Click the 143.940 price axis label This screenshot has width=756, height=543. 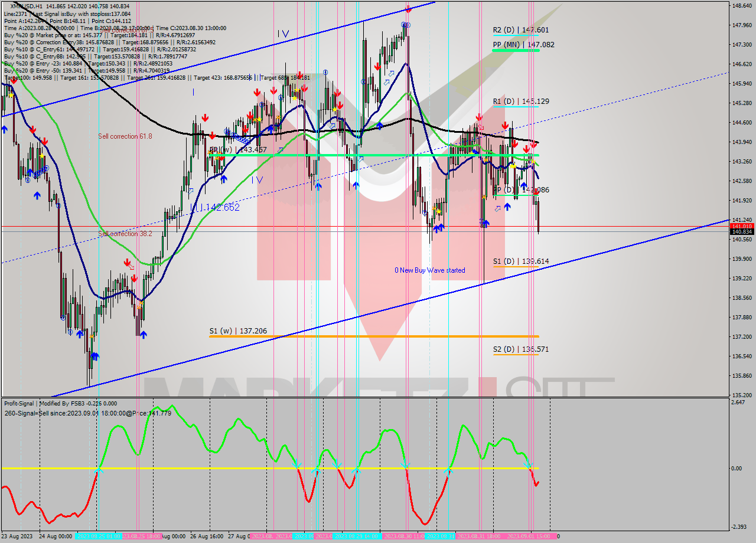[742, 142]
